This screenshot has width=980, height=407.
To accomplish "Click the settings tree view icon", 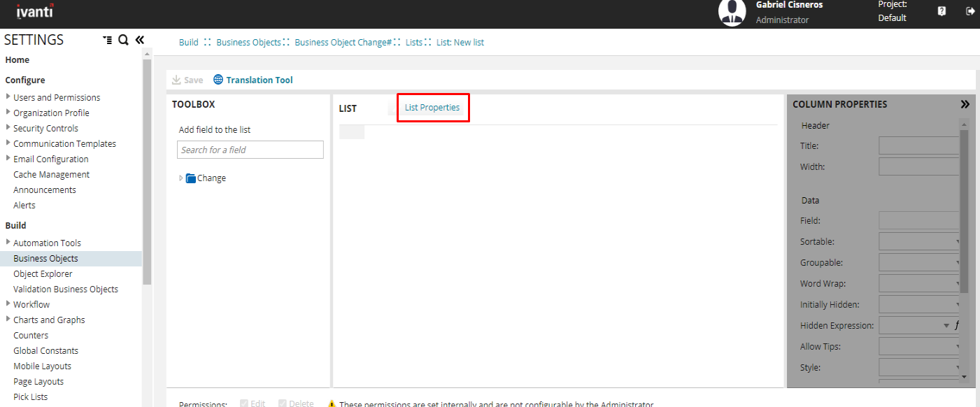I will [x=107, y=40].
